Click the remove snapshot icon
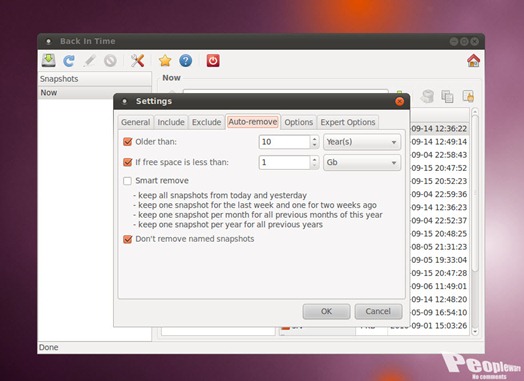The height and width of the screenshot is (381, 524). tap(110, 61)
